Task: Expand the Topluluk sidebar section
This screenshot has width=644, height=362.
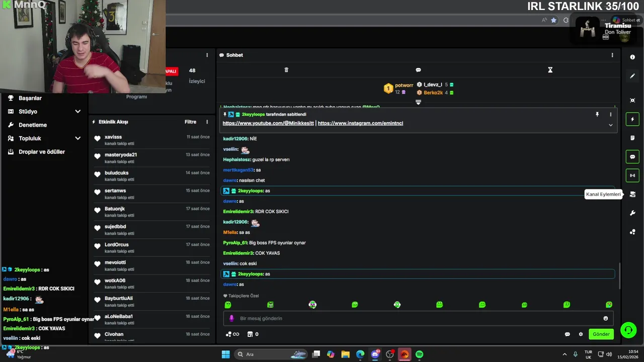Action: pyautogui.click(x=78, y=138)
